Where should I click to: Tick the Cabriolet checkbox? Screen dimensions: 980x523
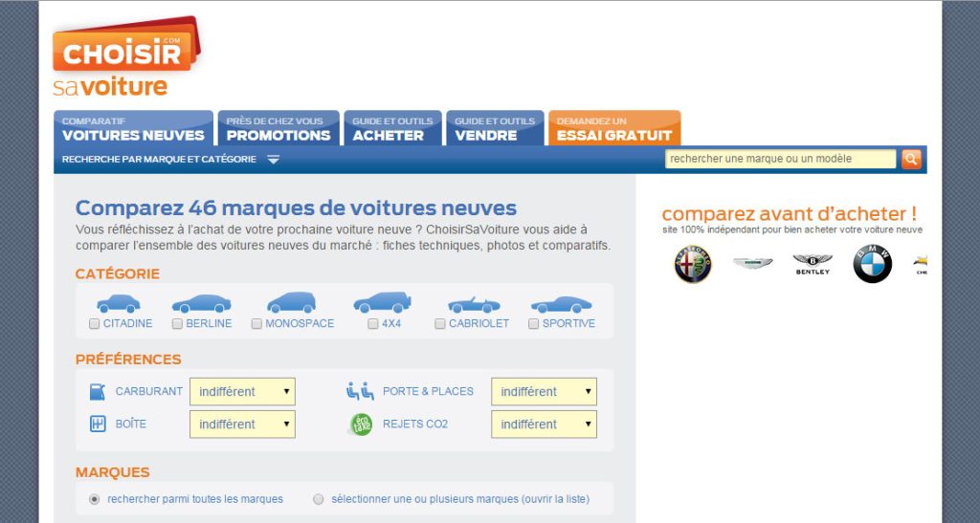click(x=440, y=324)
